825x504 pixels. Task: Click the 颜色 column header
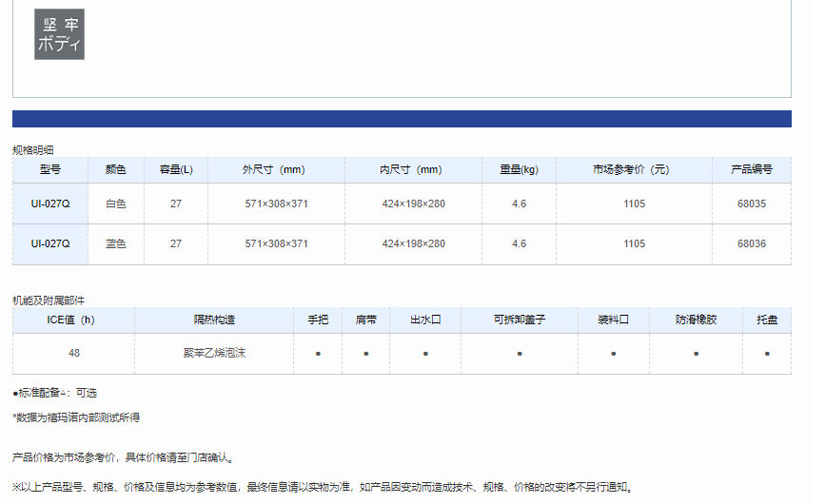tap(116, 170)
